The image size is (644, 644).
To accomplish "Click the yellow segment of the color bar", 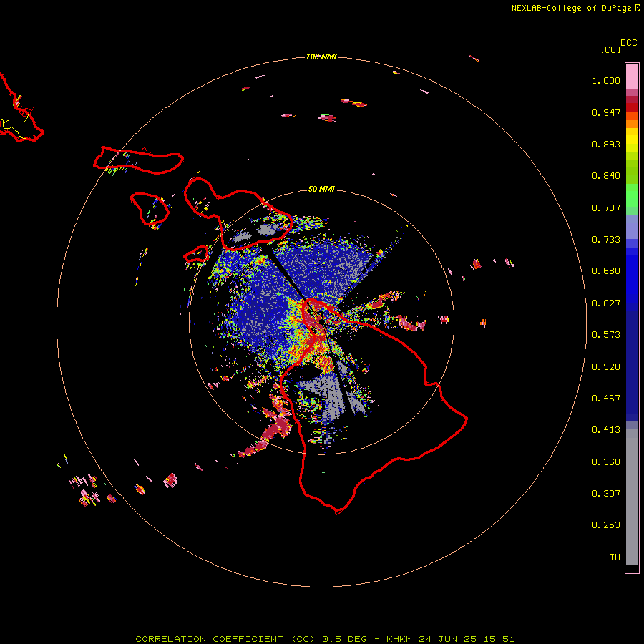I will 632,140.
